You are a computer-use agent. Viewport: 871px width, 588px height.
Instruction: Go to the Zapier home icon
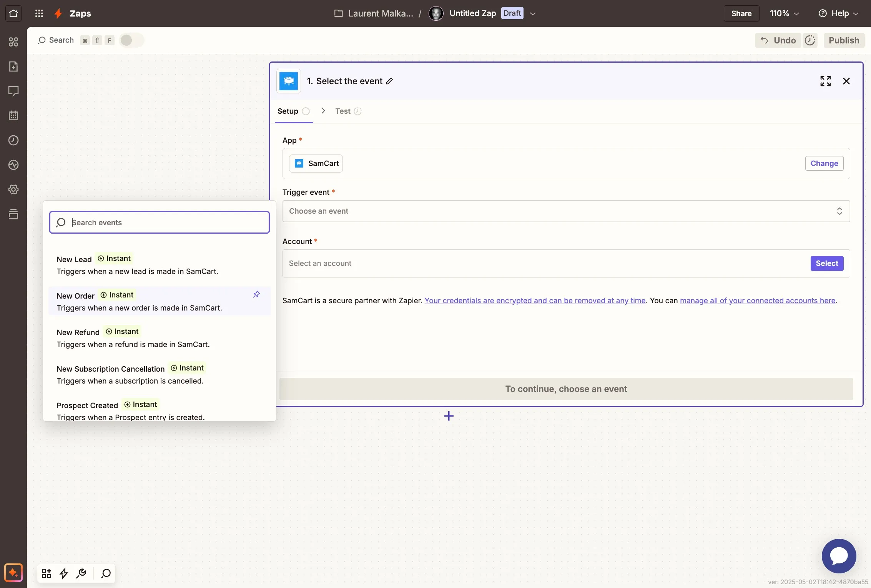13,13
